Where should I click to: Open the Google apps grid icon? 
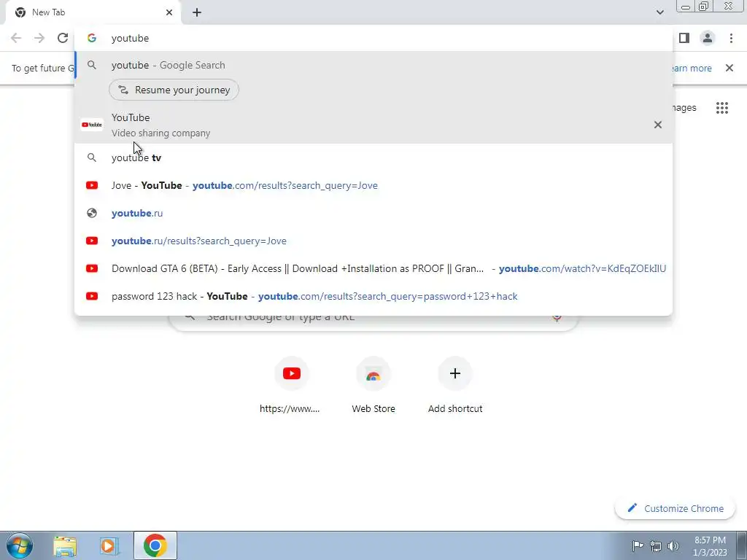click(722, 108)
